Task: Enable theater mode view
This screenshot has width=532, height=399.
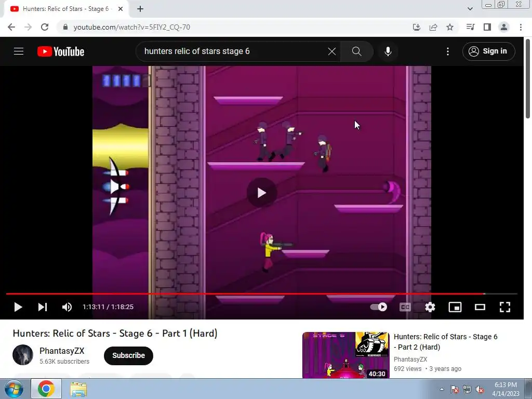Action: coord(480,307)
